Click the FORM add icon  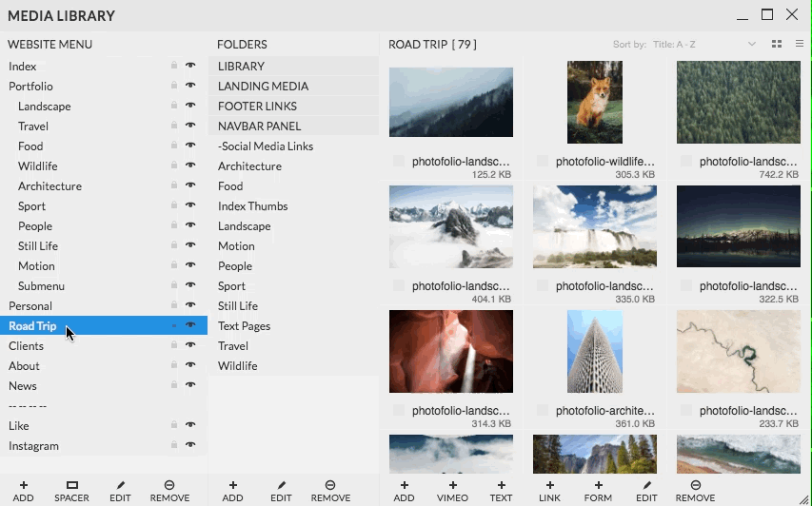(x=598, y=485)
